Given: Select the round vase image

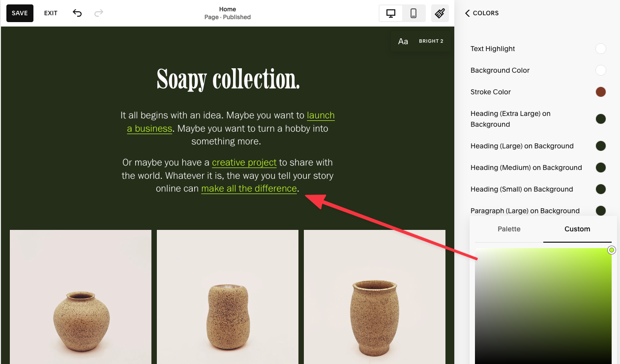Looking at the screenshot, I should (81, 297).
